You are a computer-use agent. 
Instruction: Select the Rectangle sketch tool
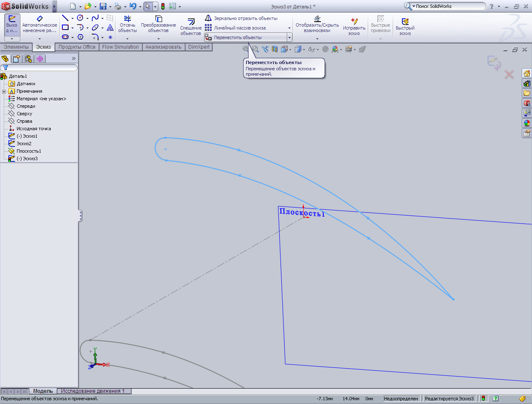pos(65,28)
